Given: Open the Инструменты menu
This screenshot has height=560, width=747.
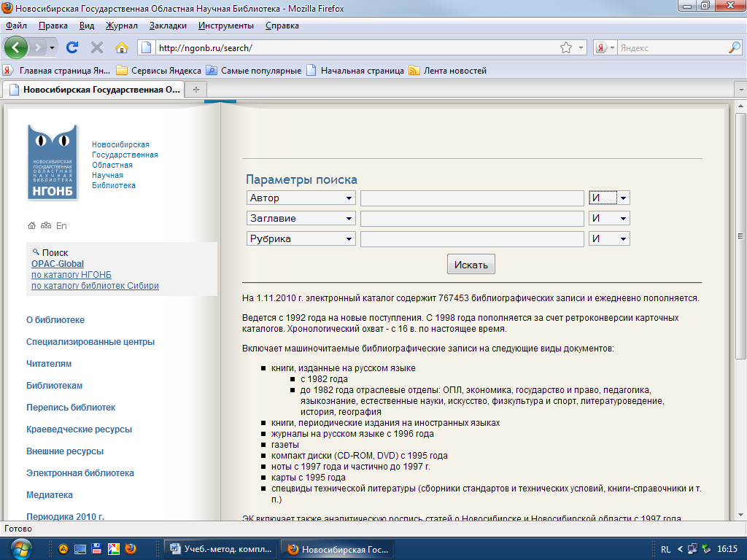Looking at the screenshot, I should [226, 26].
